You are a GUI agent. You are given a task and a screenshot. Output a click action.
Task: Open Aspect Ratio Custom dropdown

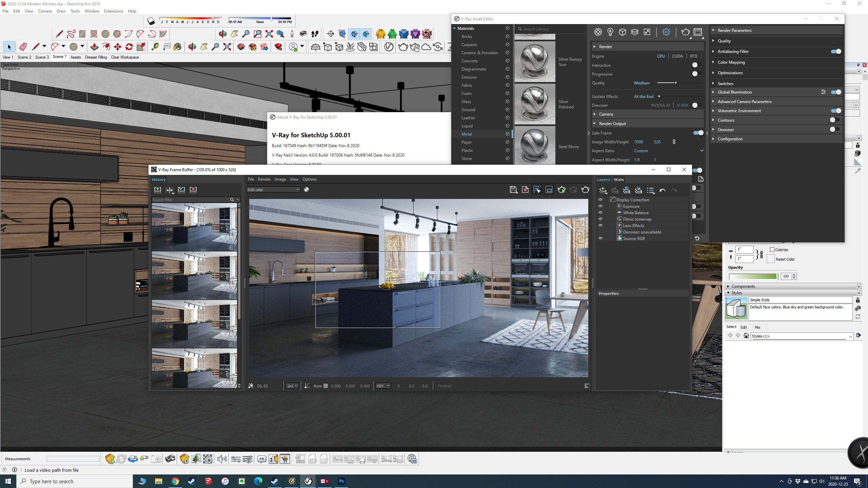pyautogui.click(x=669, y=151)
